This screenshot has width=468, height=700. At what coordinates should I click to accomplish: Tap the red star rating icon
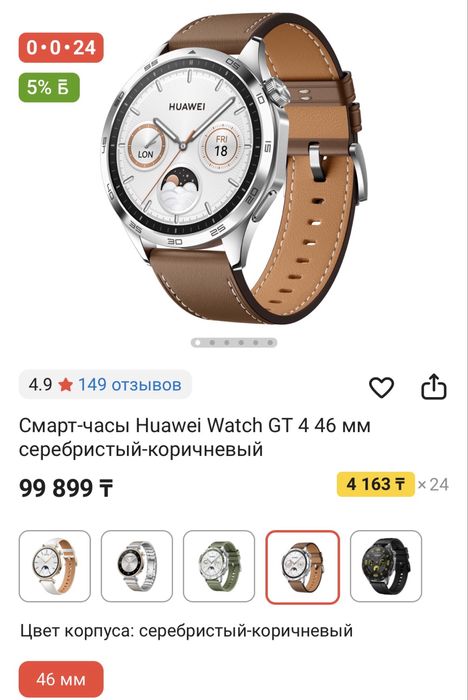(66, 384)
